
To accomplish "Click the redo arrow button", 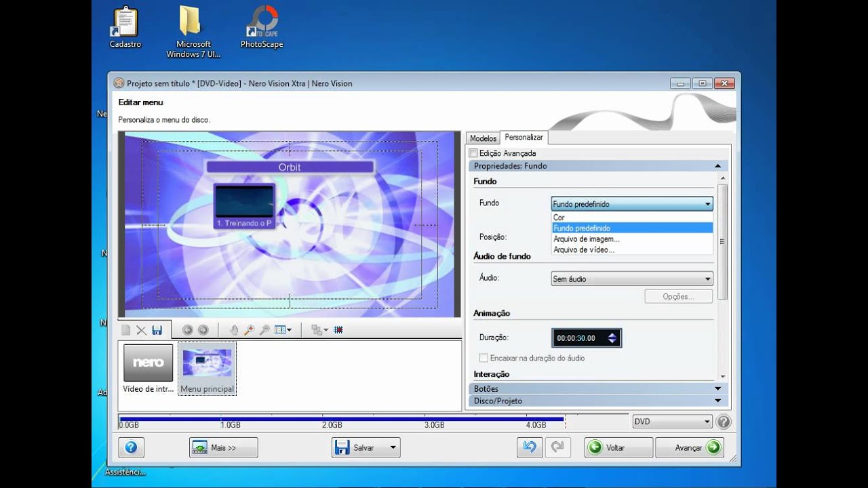I will click(x=557, y=447).
